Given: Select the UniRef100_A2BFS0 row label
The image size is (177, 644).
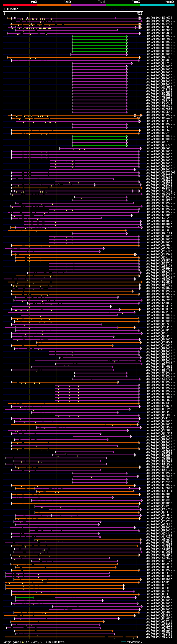Looking at the screenshot, I should tap(159, 127).
